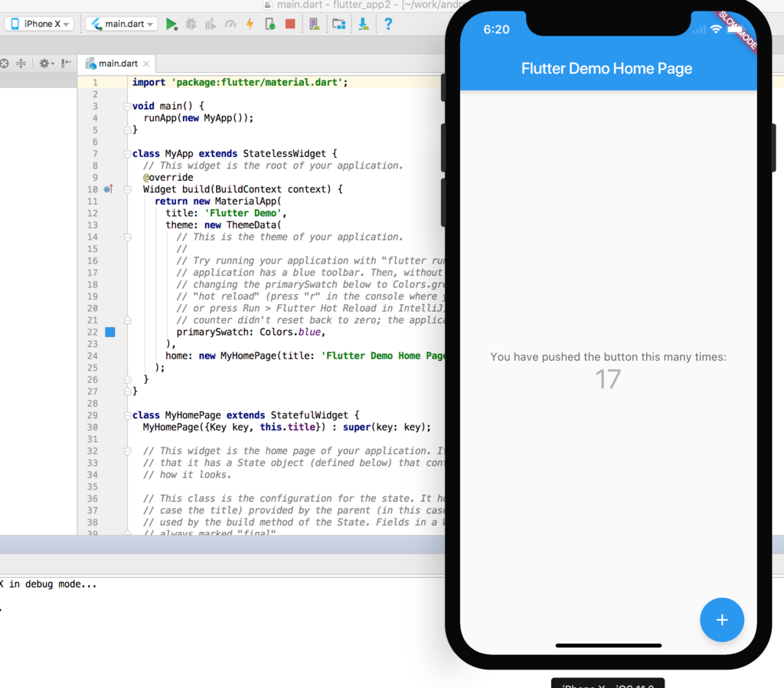Click the fold end marker on line 5
This screenshot has height=688, width=784.
[x=127, y=130]
